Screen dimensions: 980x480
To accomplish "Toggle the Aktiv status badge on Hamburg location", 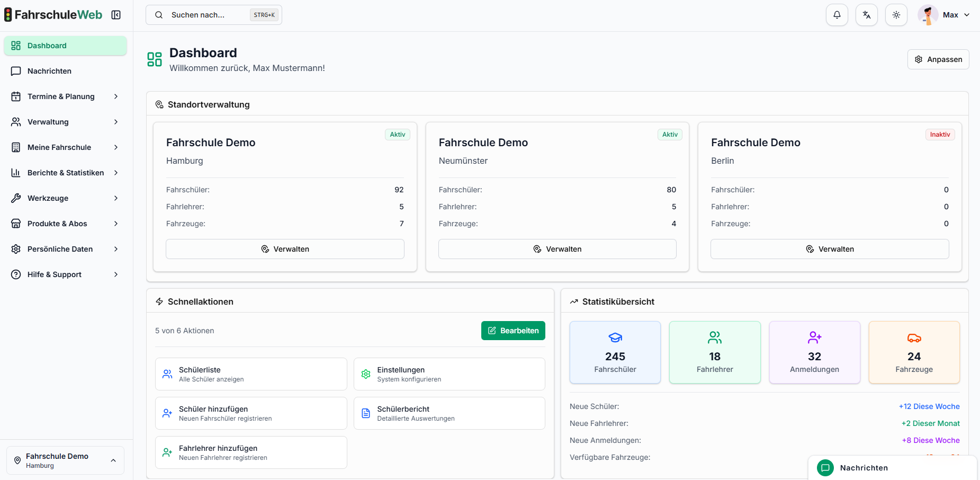I will click(397, 134).
